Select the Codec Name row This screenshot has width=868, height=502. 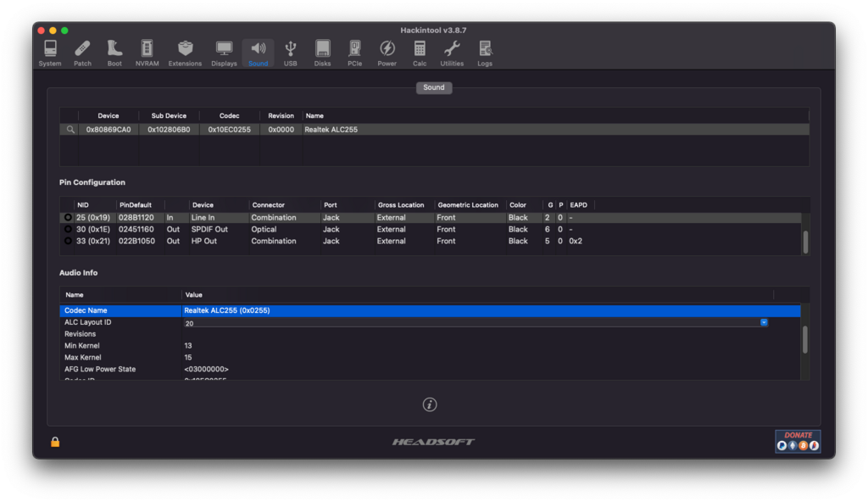(430, 311)
